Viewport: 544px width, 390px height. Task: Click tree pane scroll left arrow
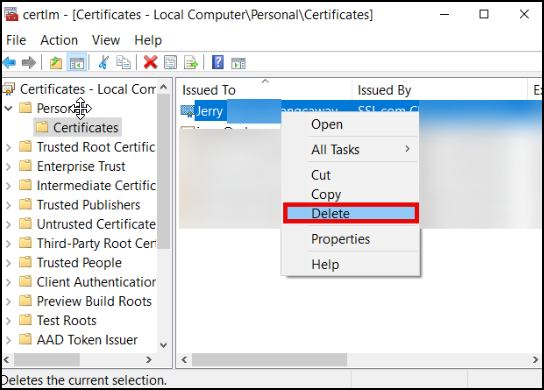(7, 359)
